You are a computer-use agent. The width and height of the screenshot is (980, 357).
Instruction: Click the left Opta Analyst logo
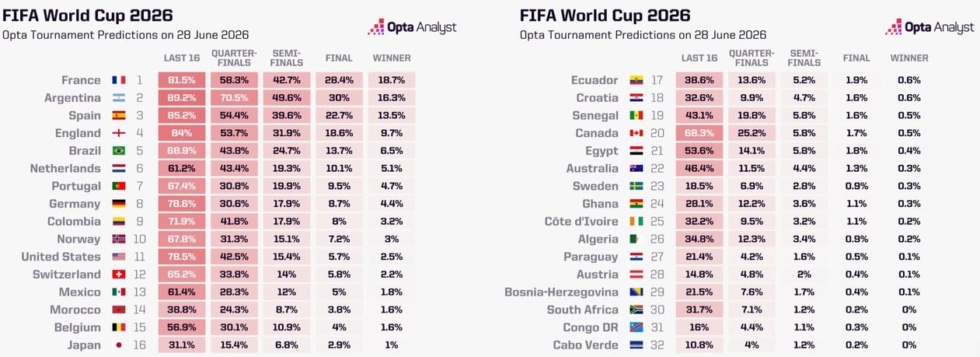click(412, 27)
